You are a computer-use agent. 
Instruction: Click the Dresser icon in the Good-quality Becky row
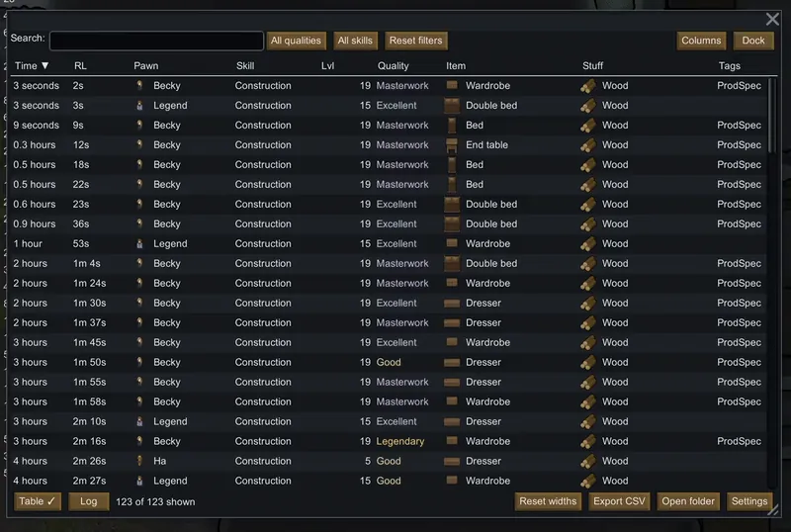[452, 363]
